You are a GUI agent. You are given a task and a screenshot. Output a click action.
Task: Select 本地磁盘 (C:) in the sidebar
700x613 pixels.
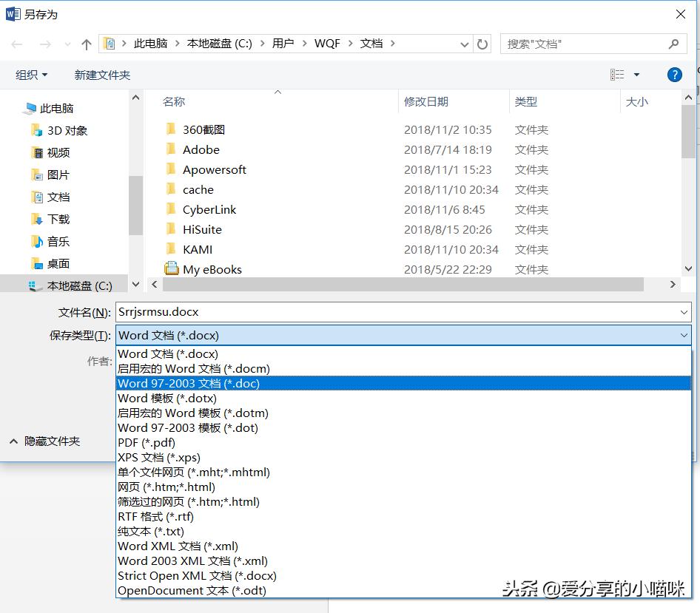click(x=74, y=285)
